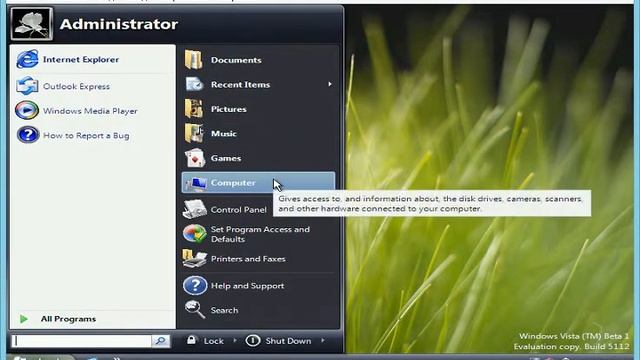This screenshot has height=360, width=640.
Task: Click the Shut Down power icon
Action: (x=253, y=340)
